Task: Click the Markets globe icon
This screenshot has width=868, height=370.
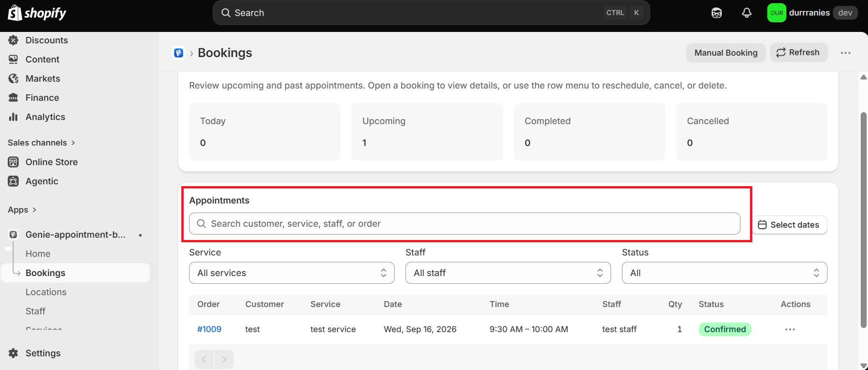Action: tap(13, 78)
